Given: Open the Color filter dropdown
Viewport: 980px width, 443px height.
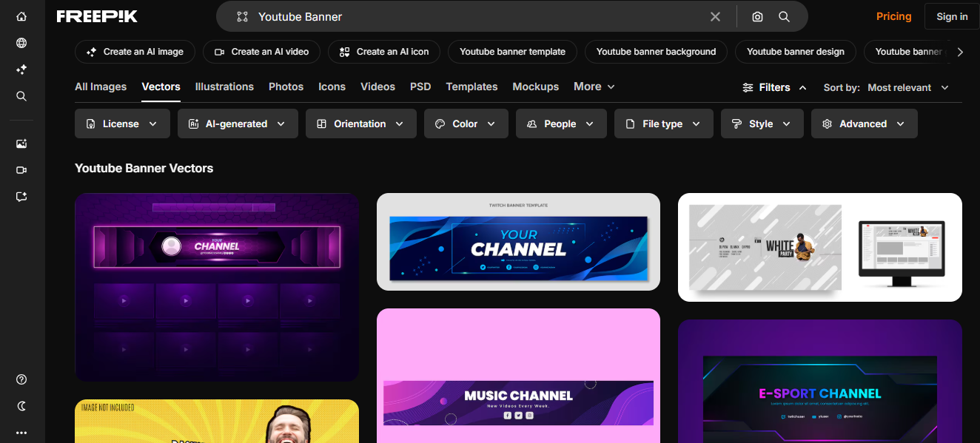Looking at the screenshot, I should [466, 124].
